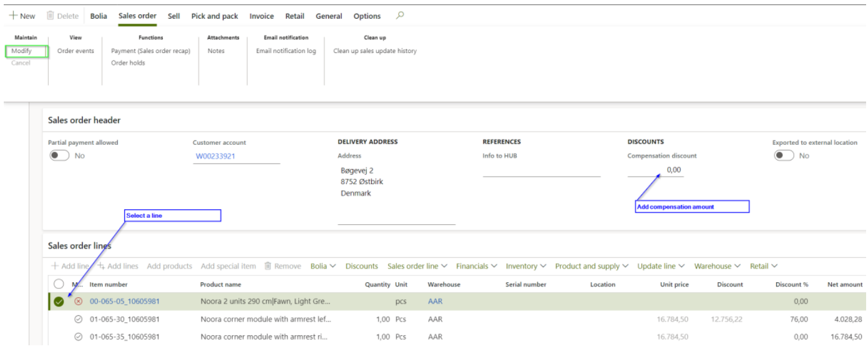This screenshot has height=364, width=868.
Task: Expand the Sales order line dropdown
Action: (417, 266)
